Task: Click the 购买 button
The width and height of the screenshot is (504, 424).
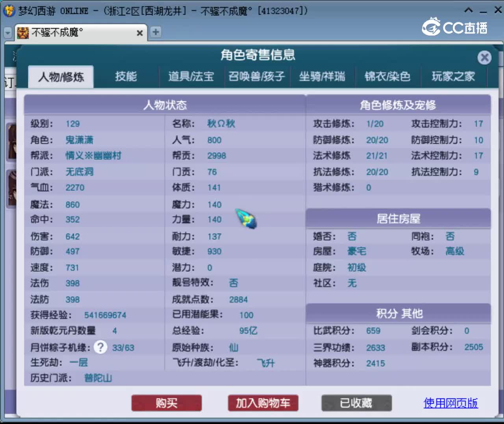Action: [x=167, y=403]
